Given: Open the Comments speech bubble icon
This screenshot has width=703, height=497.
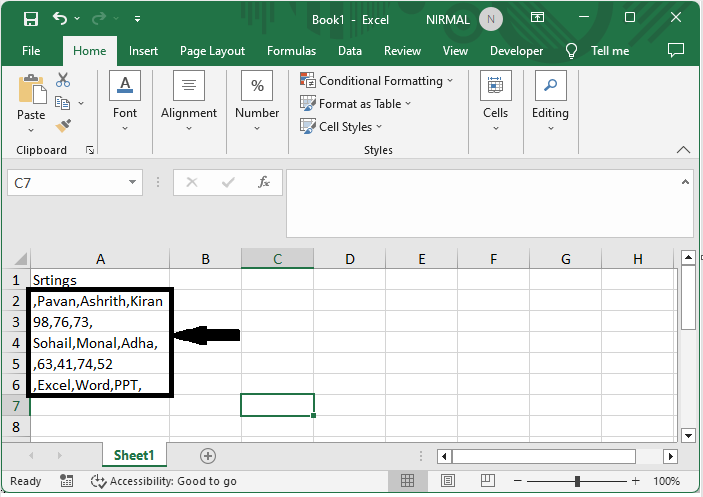Looking at the screenshot, I should tap(676, 50).
